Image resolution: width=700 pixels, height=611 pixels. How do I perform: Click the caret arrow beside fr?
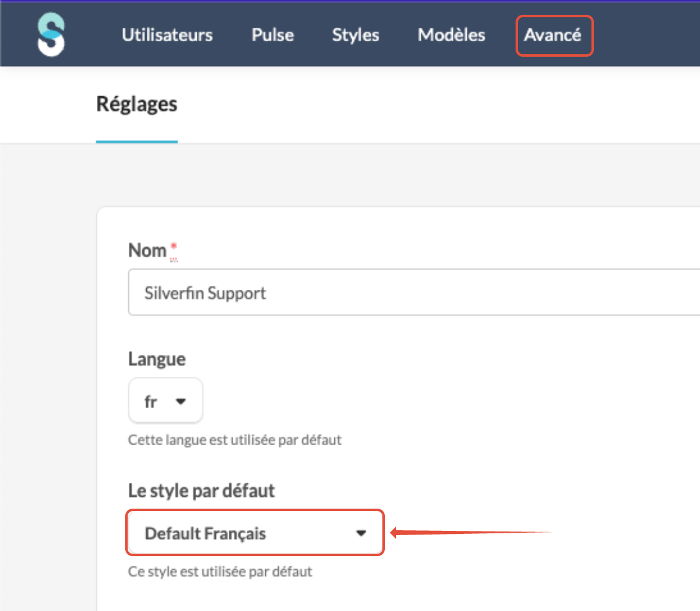coord(181,401)
